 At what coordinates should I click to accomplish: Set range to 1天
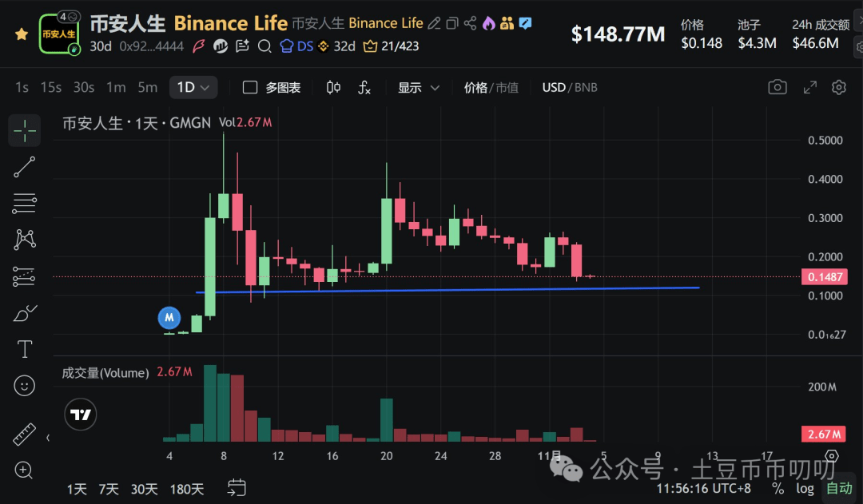tap(77, 489)
